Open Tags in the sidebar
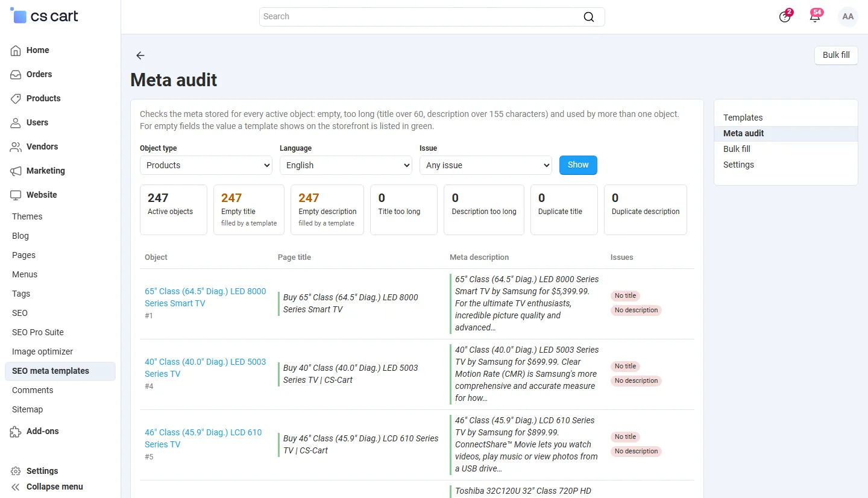This screenshot has width=868, height=498. click(x=21, y=294)
